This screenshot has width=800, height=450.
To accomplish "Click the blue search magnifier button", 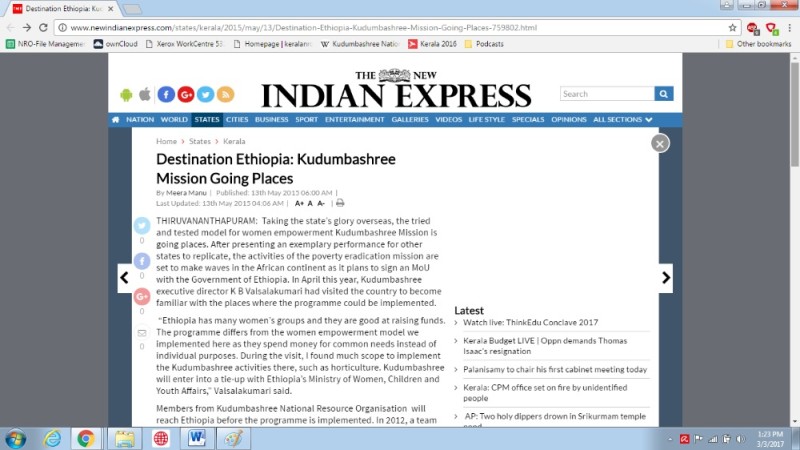I will point(664,94).
